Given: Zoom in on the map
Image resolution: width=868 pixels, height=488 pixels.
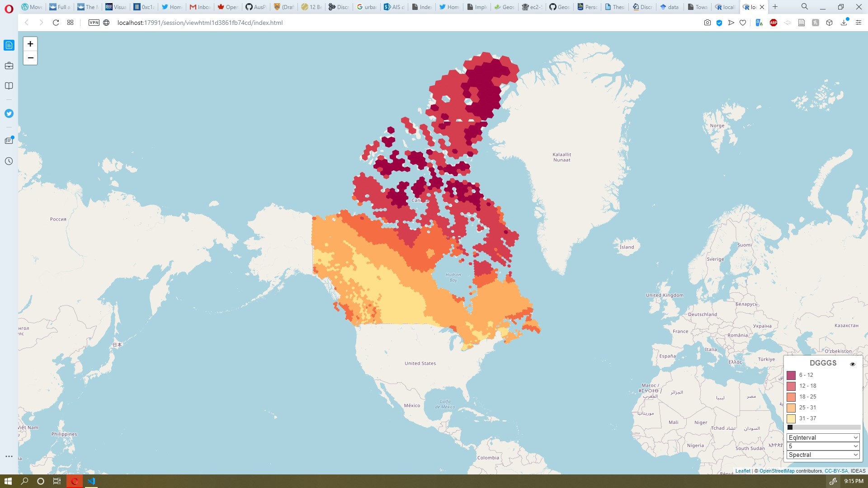Looking at the screenshot, I should (30, 44).
